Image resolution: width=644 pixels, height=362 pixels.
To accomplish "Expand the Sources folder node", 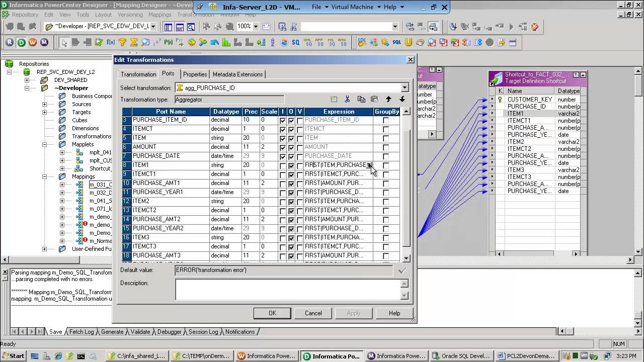I will click(x=44, y=104).
